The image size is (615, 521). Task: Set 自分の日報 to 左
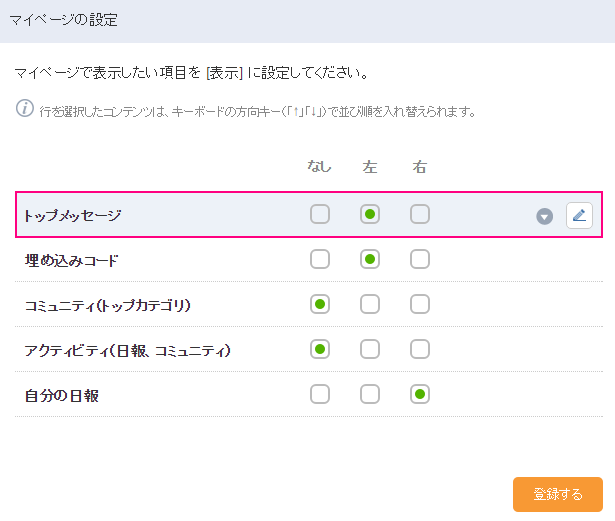370,394
